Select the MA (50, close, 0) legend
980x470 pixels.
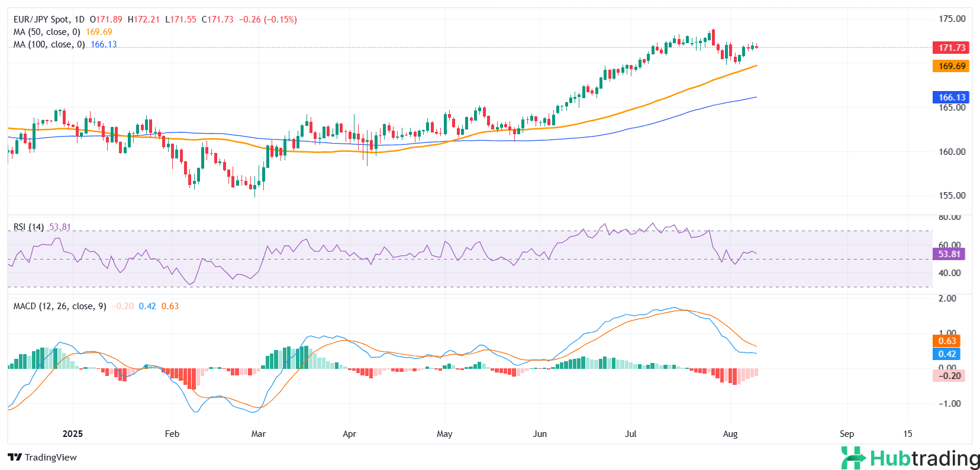(47, 32)
